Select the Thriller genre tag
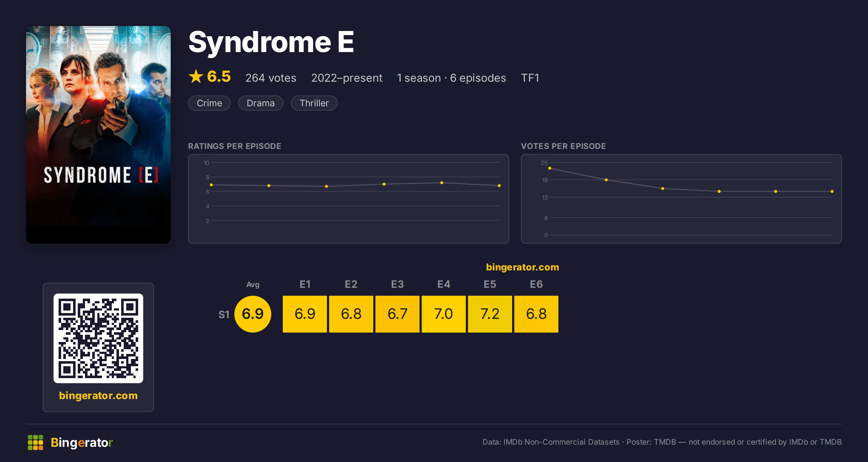Viewport: 868px width, 462px height. click(x=314, y=103)
